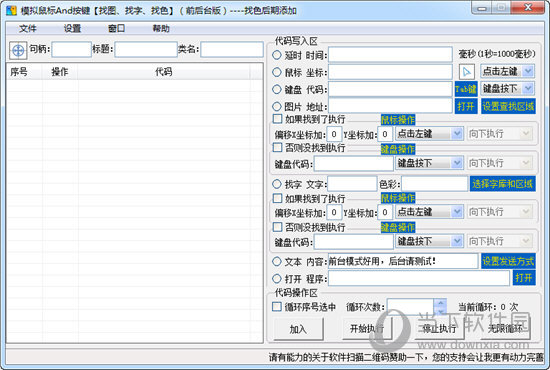
Task: Click the 设置查找区域 button
Action: coord(508,106)
